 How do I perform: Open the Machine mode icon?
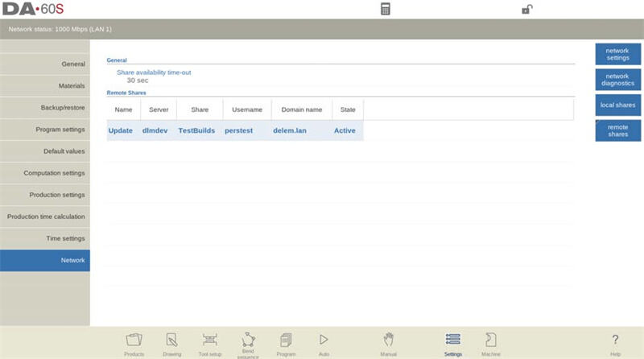(x=490, y=342)
